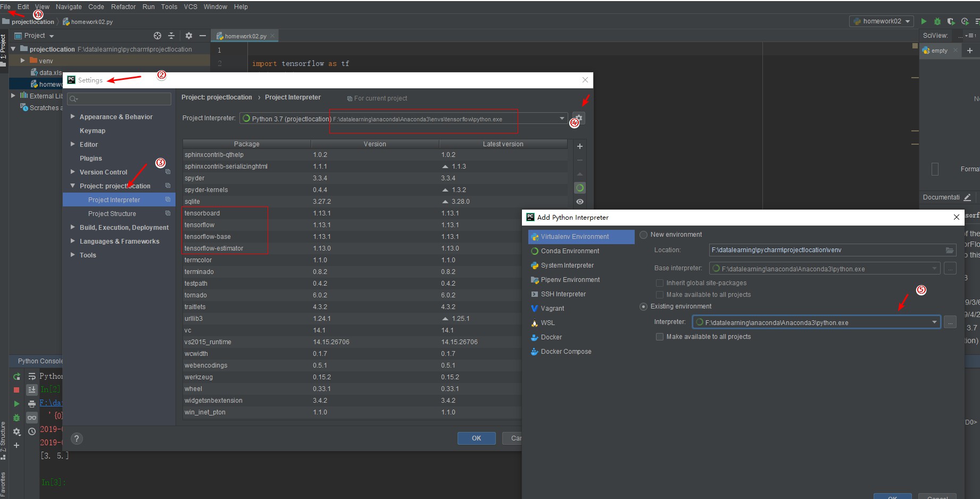The image size is (980, 499).
Task: Select New environment radio button
Action: (x=644, y=235)
